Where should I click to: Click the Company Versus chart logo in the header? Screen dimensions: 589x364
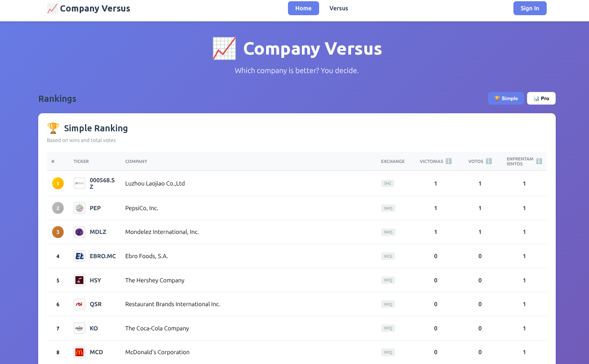tap(52, 8)
